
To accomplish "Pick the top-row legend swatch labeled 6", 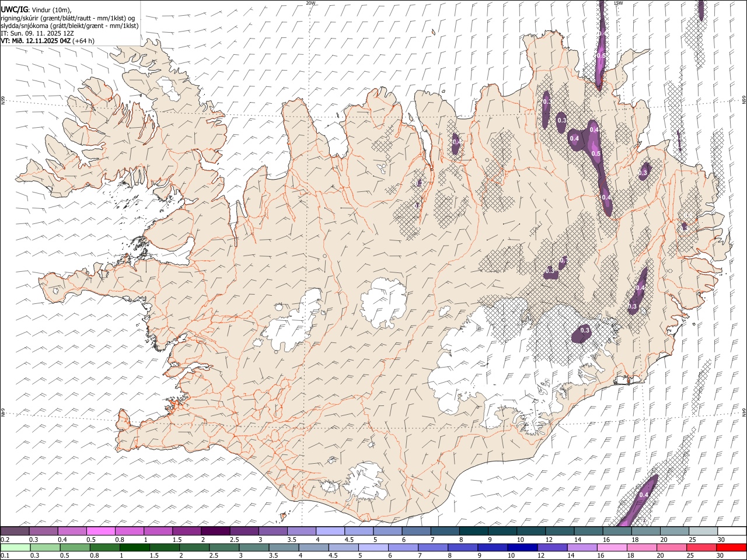I will click(x=416, y=531).
